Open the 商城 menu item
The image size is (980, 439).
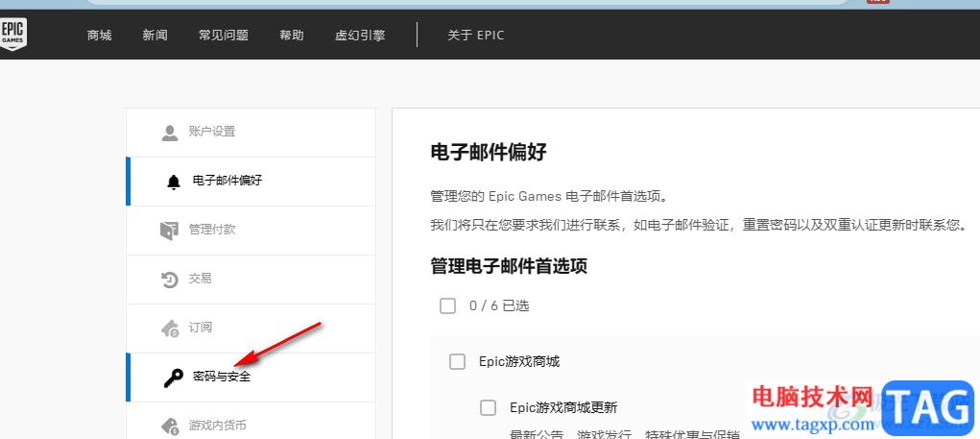tap(100, 35)
